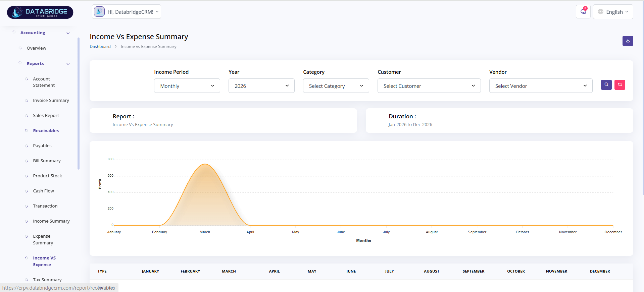644x292 pixels.
Task: Open the Income Period Monthly dropdown
Action: tap(187, 86)
